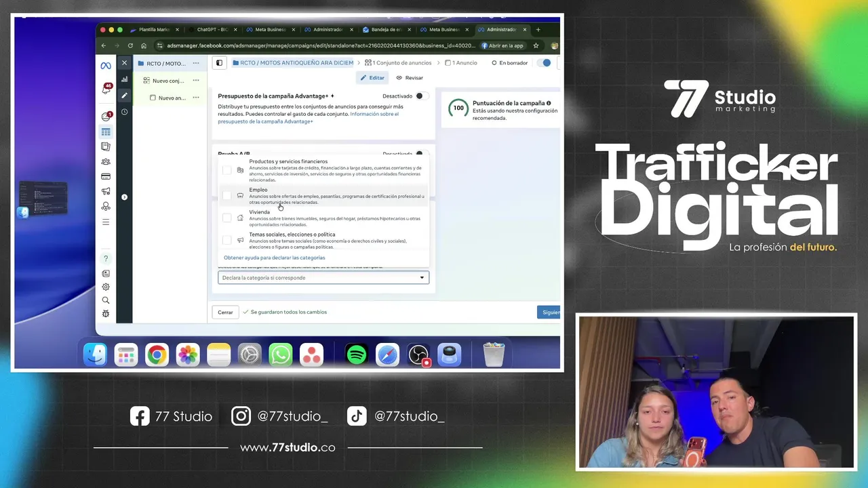Go to the browser home page

pyautogui.click(x=144, y=46)
